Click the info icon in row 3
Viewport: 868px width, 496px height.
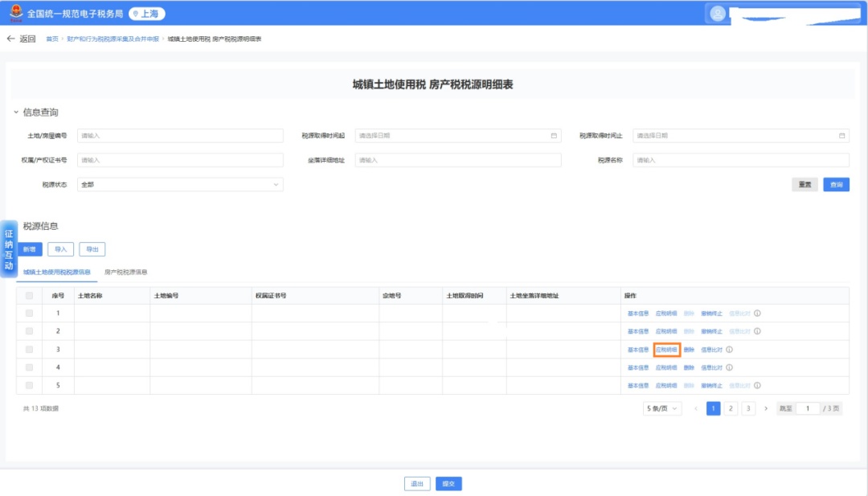tap(729, 350)
